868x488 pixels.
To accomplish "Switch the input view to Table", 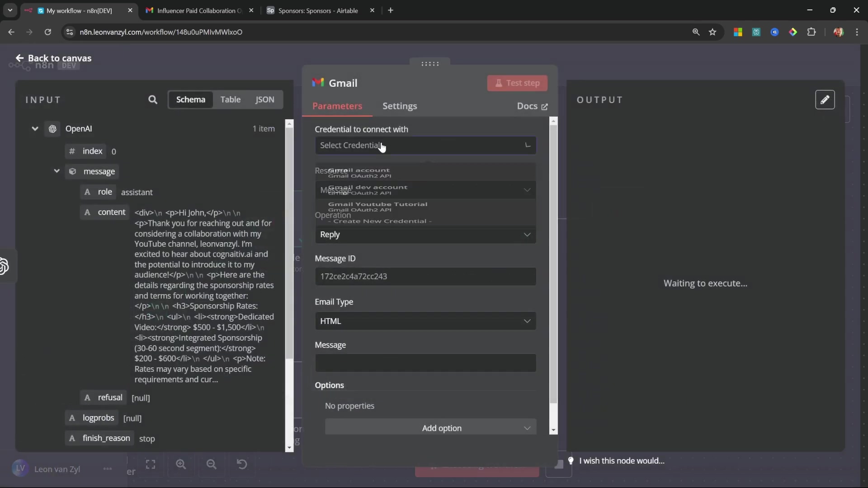I will tap(230, 99).
